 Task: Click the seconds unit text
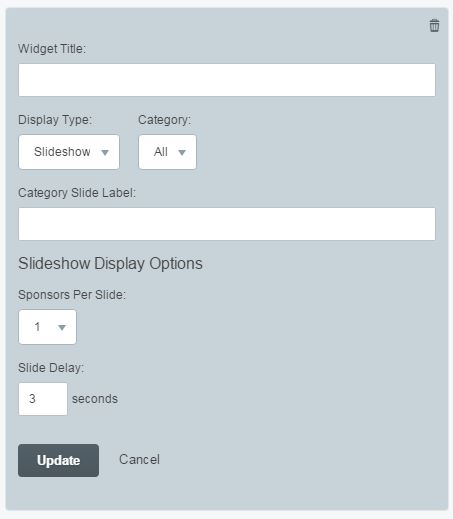(x=95, y=399)
